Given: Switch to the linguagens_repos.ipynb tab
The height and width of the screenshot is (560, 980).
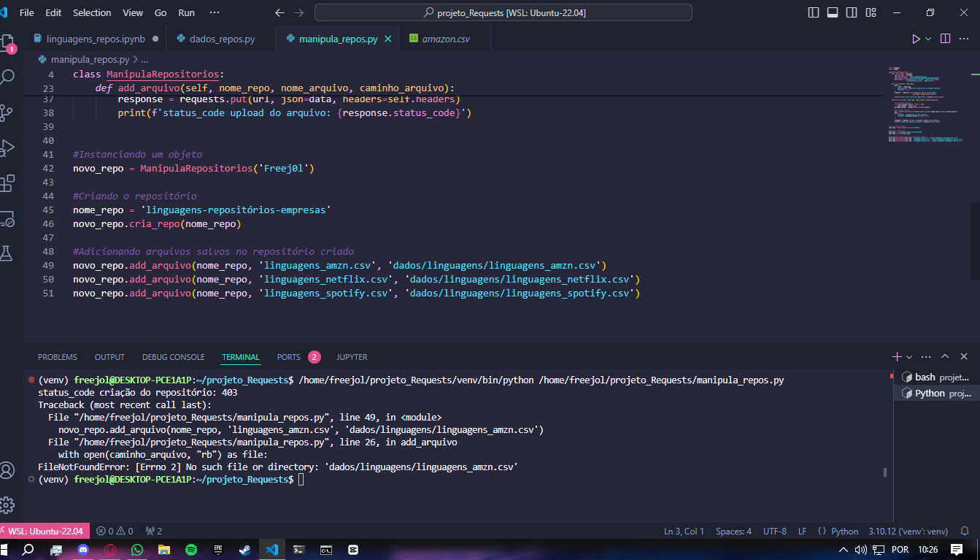Looking at the screenshot, I should 95,39.
